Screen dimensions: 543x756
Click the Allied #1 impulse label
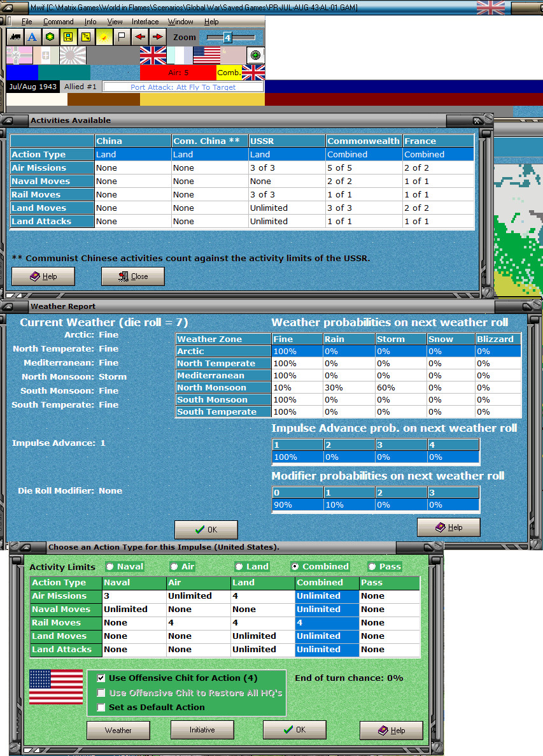tap(80, 87)
